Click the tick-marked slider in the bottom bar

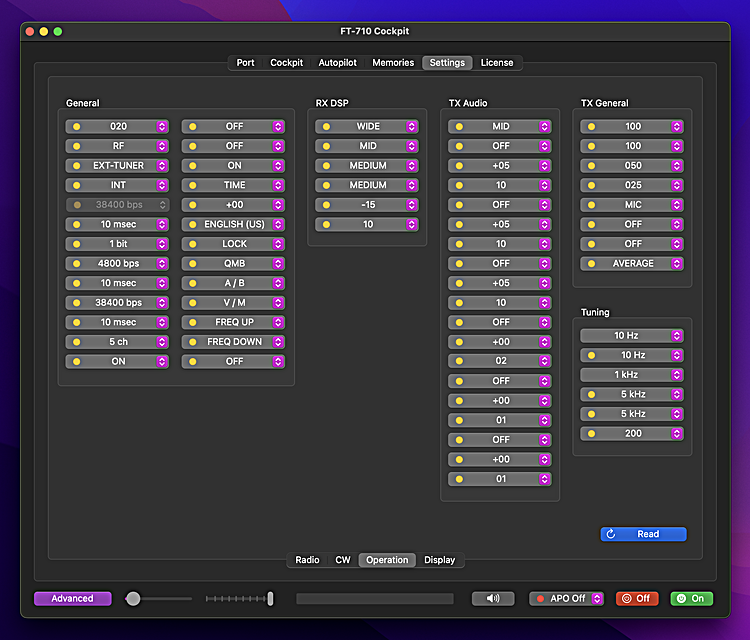click(x=239, y=598)
